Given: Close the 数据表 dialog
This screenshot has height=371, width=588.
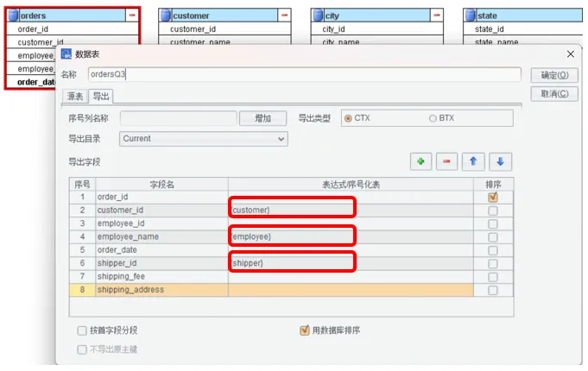Looking at the screenshot, I should pyautogui.click(x=571, y=54).
